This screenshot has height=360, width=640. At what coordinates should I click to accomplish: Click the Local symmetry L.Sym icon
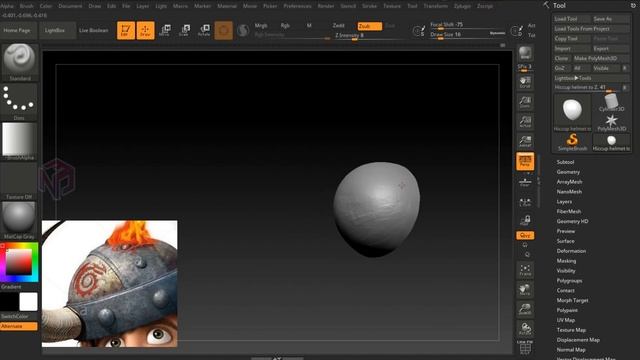525,202
